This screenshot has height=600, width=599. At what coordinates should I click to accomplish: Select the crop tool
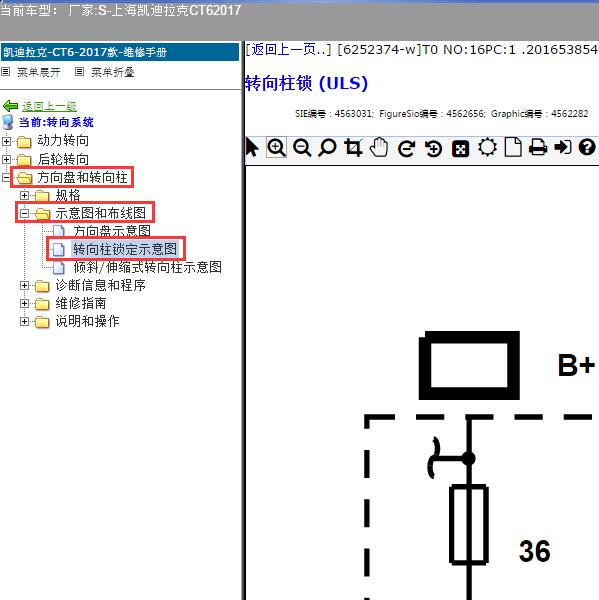coord(353,148)
